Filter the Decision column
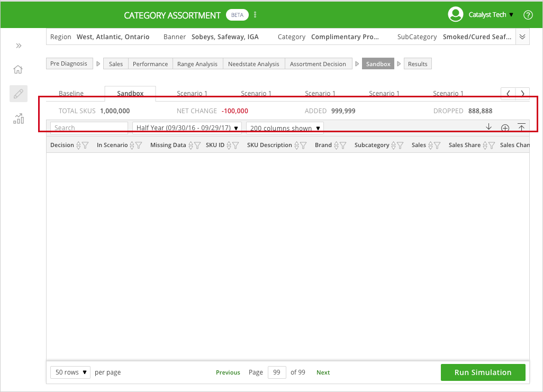This screenshot has width=543, height=392. tap(85, 145)
